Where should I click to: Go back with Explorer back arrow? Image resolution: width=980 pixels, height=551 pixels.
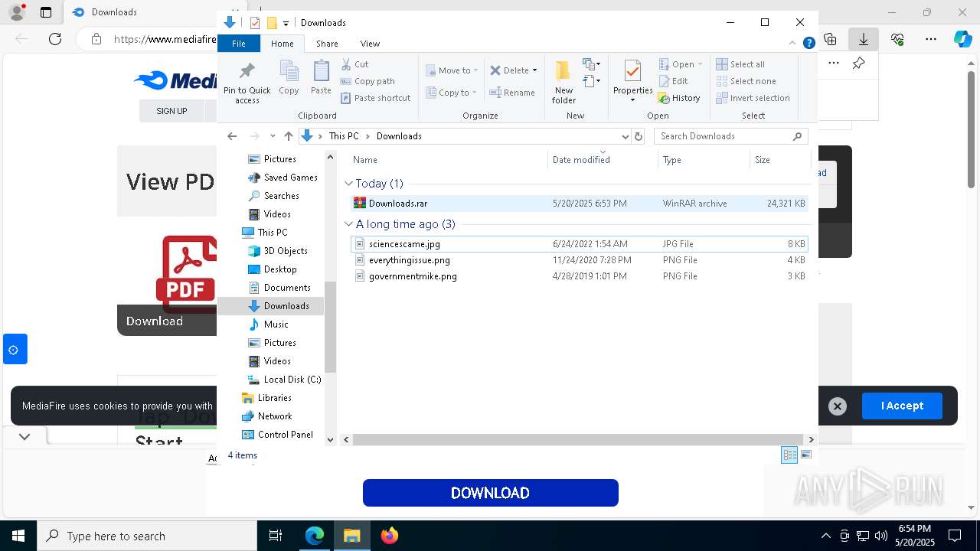click(x=233, y=136)
